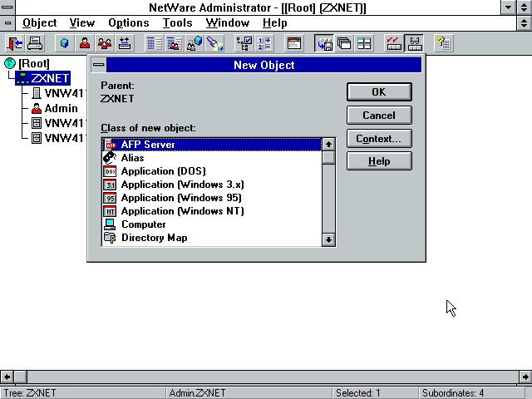Click the question mark help toolbar icon
The width and height of the screenshot is (532, 399).
tap(444, 43)
